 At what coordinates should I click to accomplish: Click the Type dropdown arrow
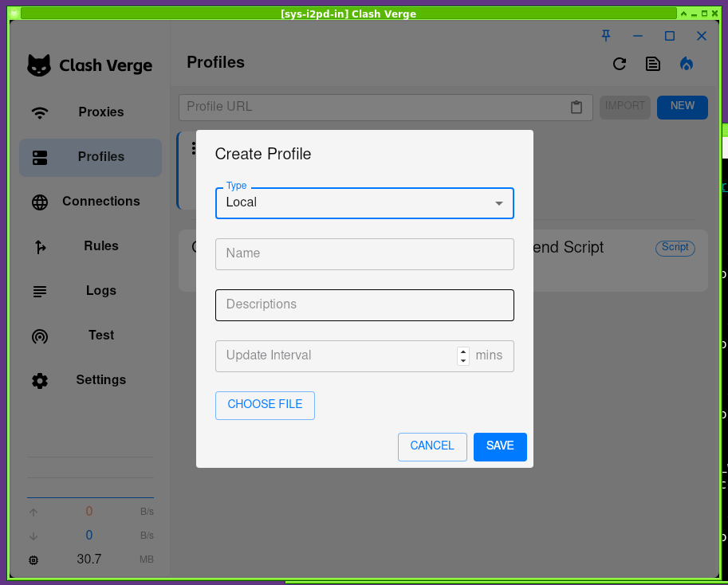[498, 203]
